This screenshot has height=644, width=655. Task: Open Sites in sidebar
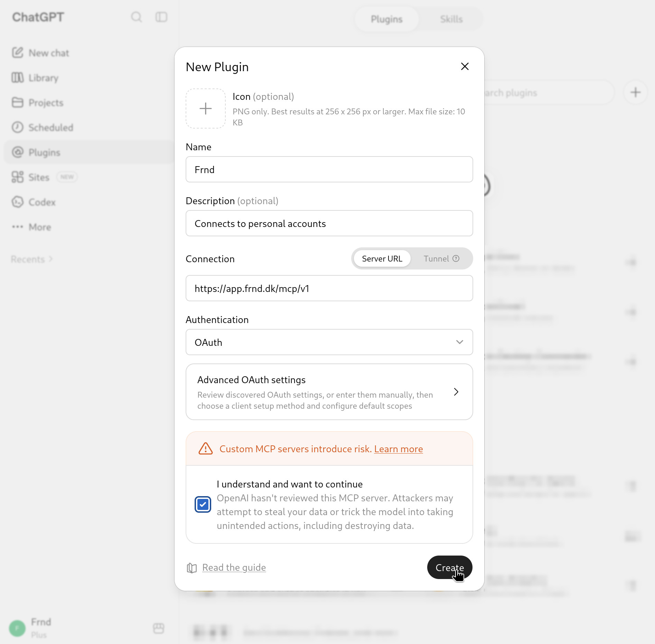tap(89, 177)
